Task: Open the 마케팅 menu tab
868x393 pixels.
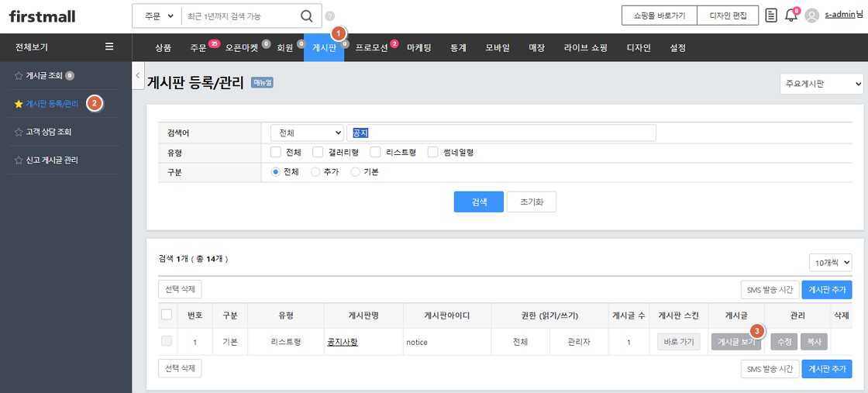Action: [419, 48]
